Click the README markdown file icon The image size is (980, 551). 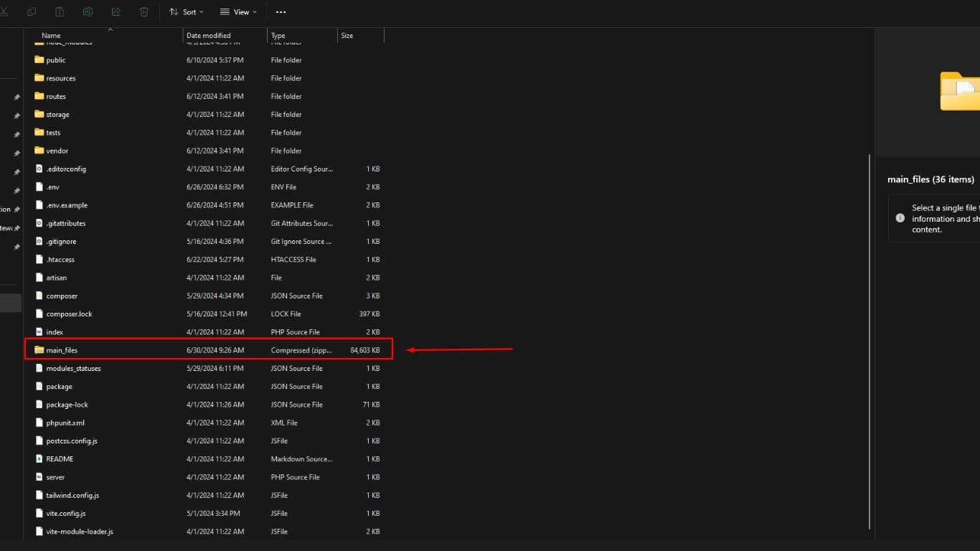point(39,459)
